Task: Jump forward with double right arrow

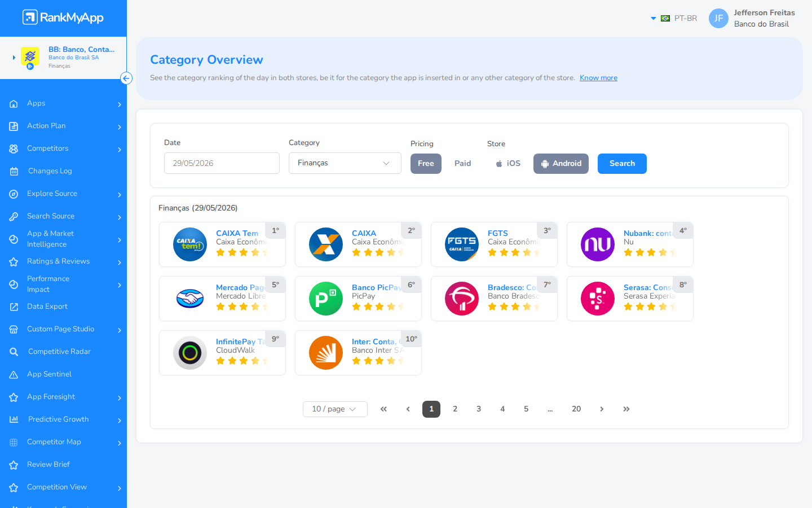Action: pos(626,409)
